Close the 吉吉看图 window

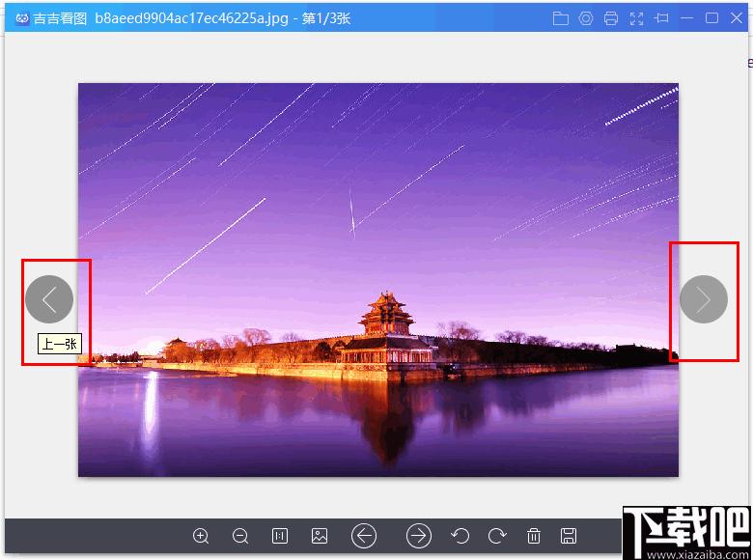click(737, 18)
